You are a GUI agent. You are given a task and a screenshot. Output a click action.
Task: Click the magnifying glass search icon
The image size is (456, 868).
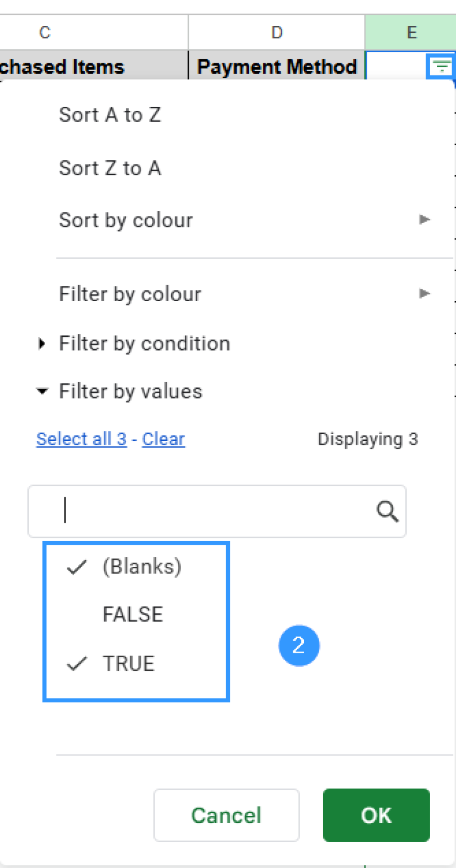387,511
